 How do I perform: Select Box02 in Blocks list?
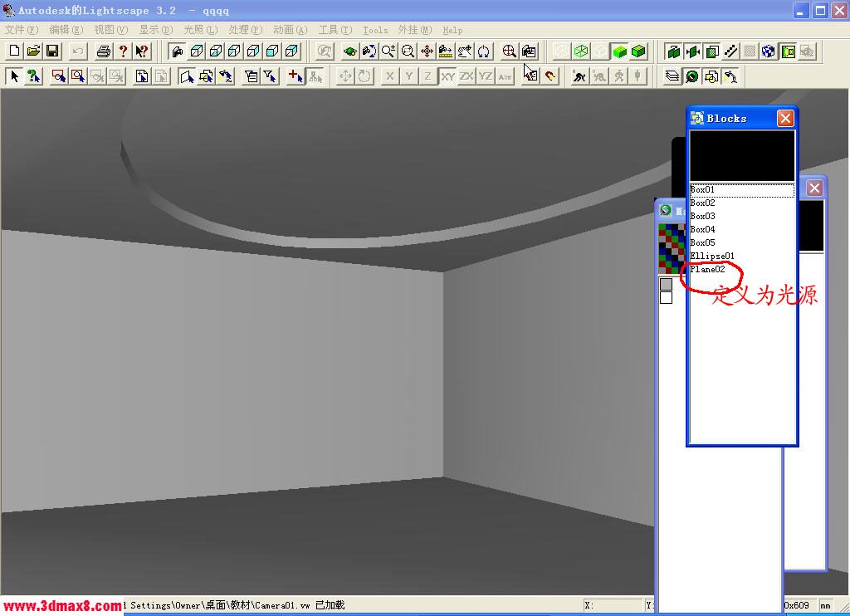click(x=742, y=203)
